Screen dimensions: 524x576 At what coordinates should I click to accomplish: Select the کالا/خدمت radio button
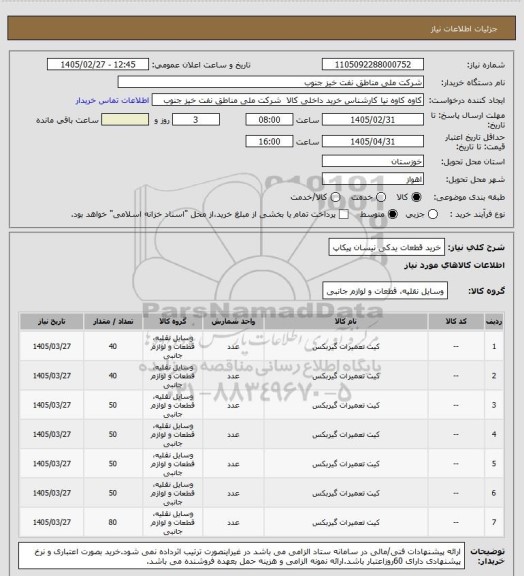pos(335,197)
